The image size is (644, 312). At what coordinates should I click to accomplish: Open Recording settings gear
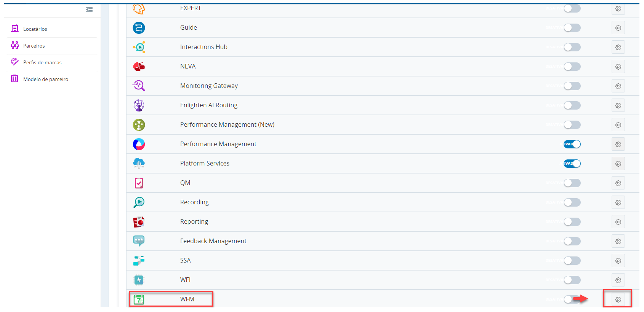tap(618, 203)
